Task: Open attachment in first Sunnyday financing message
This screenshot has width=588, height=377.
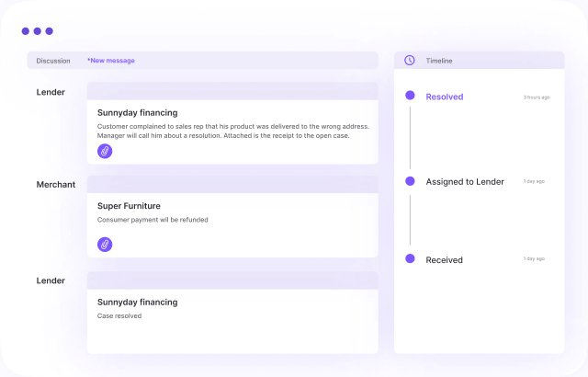Action: 105,151
